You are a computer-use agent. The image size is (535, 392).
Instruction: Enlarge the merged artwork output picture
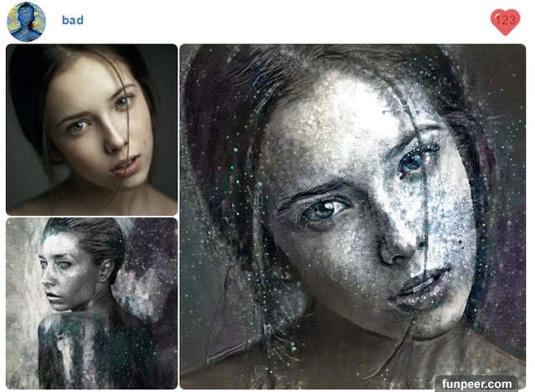click(353, 216)
